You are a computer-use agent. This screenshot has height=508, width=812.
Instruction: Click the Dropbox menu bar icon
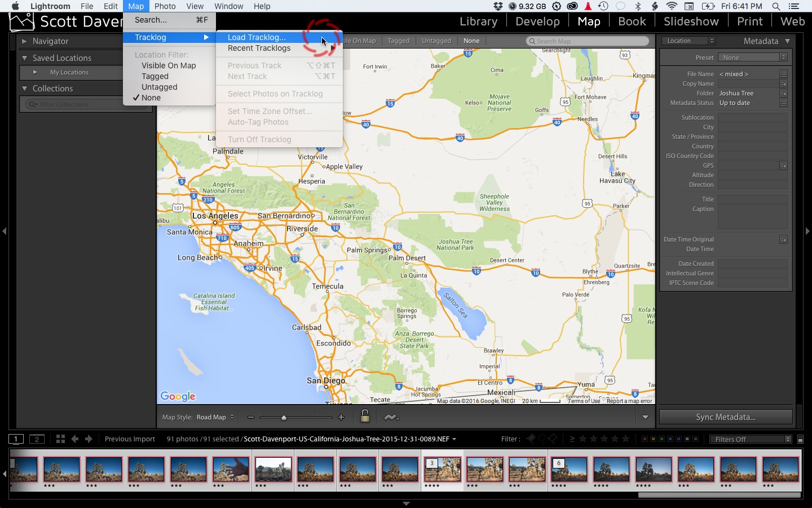pos(498,6)
